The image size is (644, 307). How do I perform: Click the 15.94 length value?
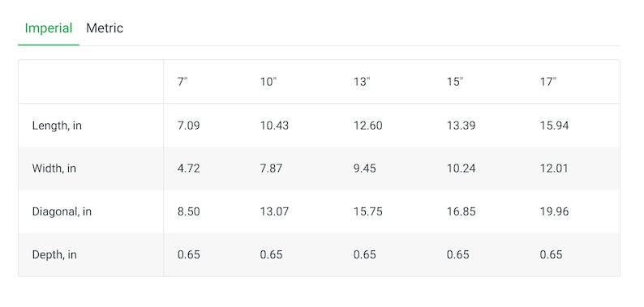(554, 126)
